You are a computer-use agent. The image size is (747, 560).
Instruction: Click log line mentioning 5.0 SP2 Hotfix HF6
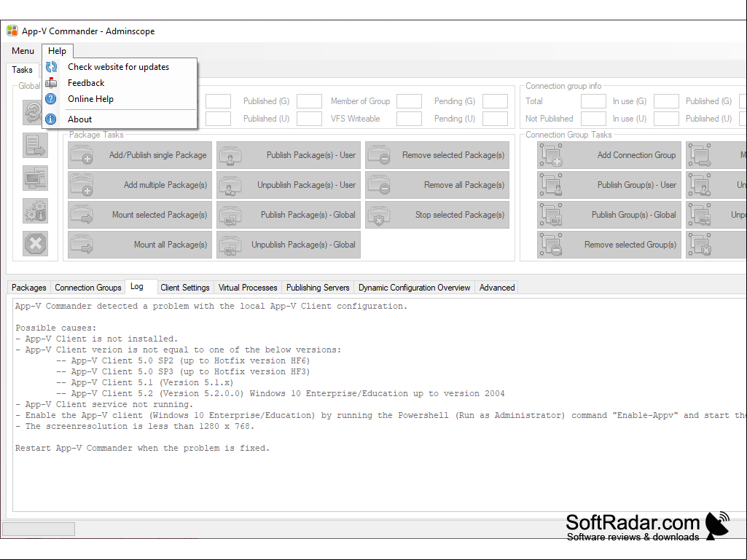[183, 361]
